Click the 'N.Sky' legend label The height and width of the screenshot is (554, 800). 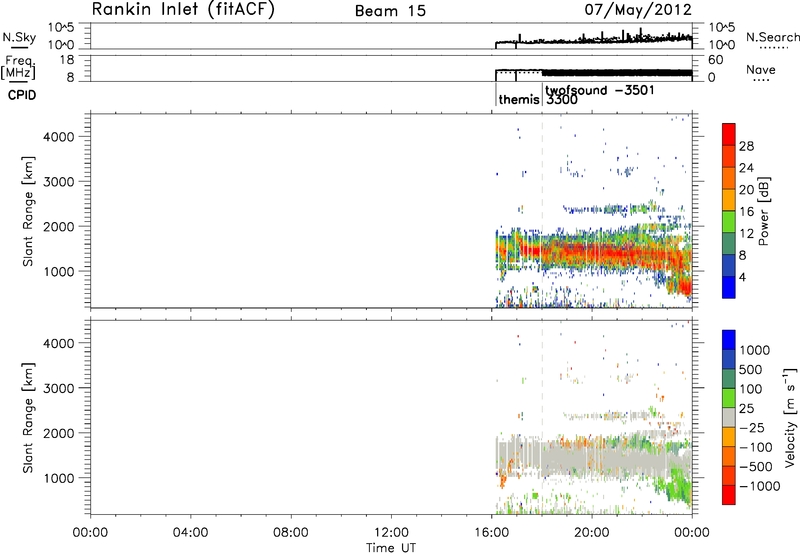click(19, 37)
